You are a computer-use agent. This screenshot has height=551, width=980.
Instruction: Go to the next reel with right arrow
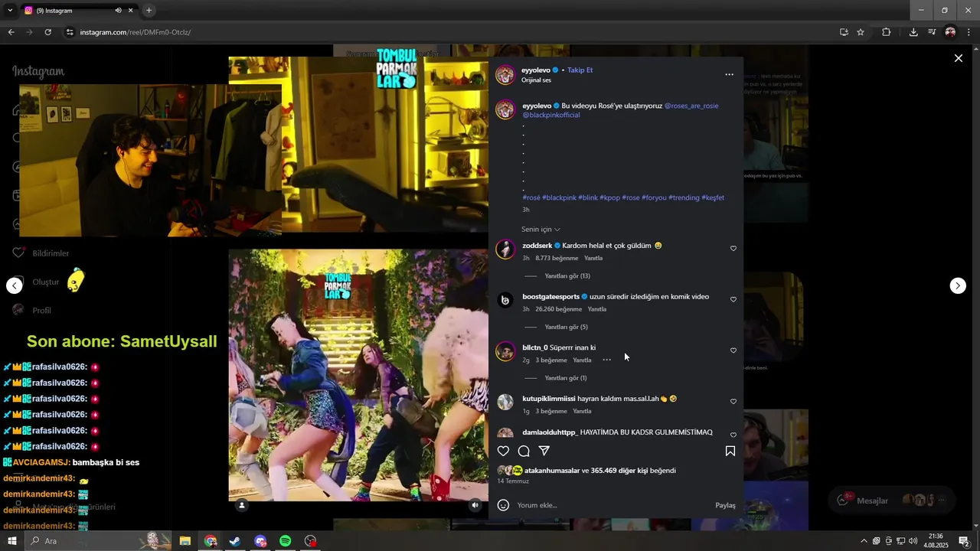958,285
